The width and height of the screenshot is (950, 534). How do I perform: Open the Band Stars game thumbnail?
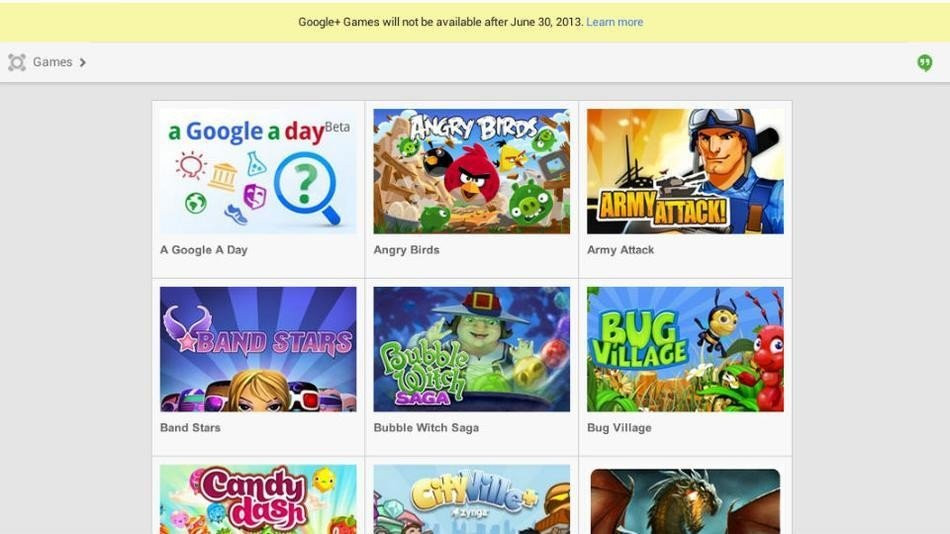pyautogui.click(x=258, y=349)
